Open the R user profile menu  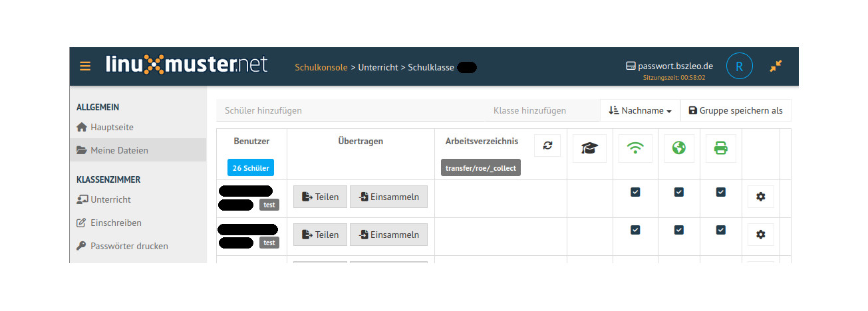[739, 66]
